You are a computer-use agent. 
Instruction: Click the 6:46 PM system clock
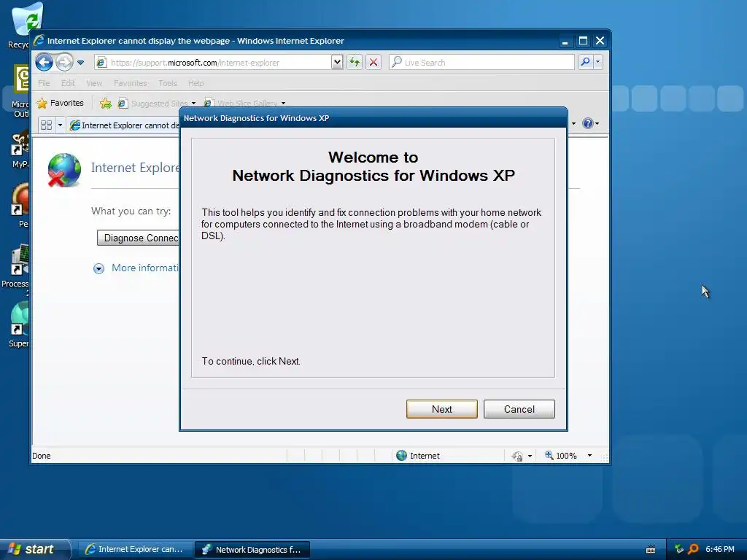(x=720, y=549)
